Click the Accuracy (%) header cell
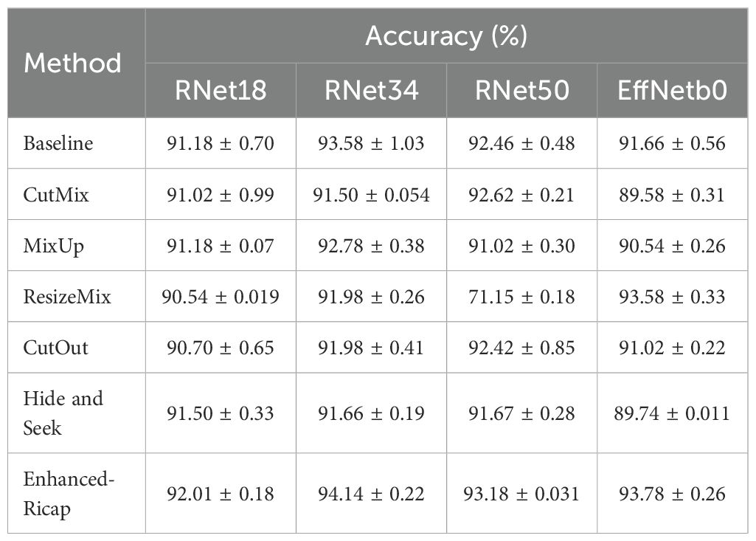Viewport: 756px width, 541px height. pos(446,35)
